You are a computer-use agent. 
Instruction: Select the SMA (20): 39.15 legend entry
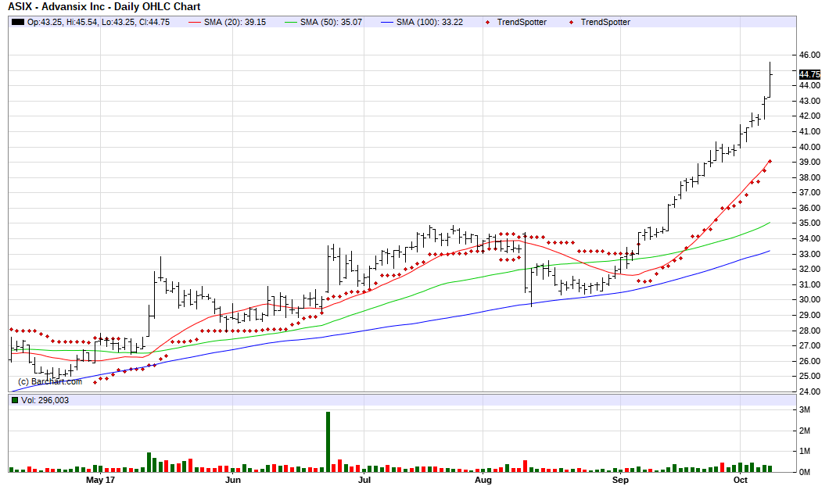[228, 22]
